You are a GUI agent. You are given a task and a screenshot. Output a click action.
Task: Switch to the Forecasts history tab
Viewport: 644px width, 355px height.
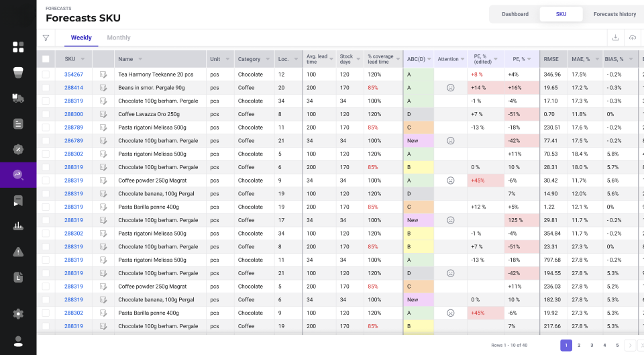615,14
